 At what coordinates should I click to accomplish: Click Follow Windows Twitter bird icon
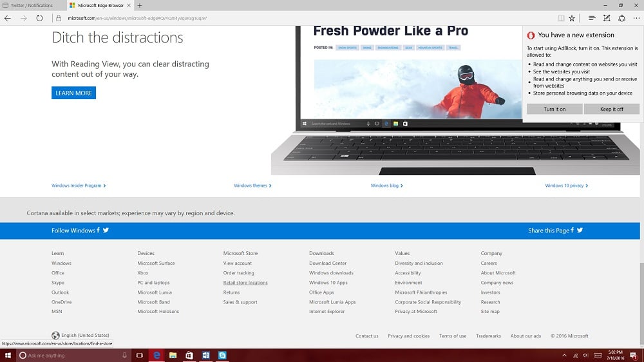coord(106,230)
